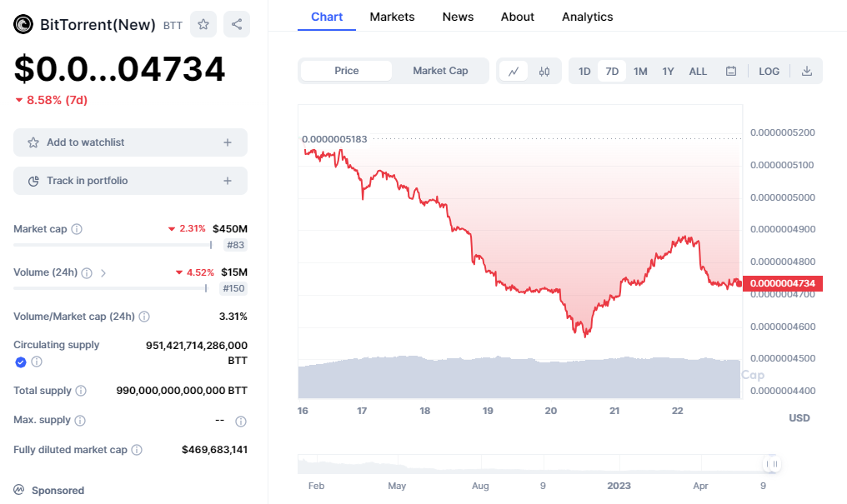The height and width of the screenshot is (504, 847).
Task: Open the share button next to BTT
Action: point(237,24)
